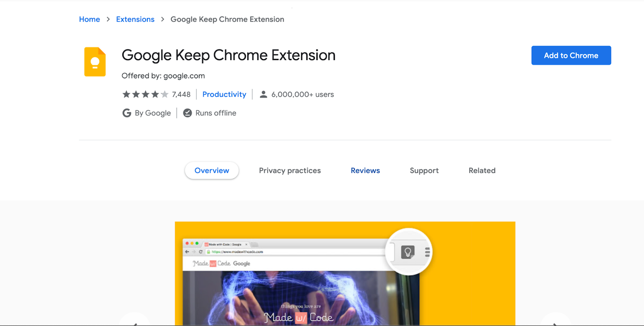Screen dimensions: 644x326
Task: Open the Productivity category link
Action: tap(224, 94)
